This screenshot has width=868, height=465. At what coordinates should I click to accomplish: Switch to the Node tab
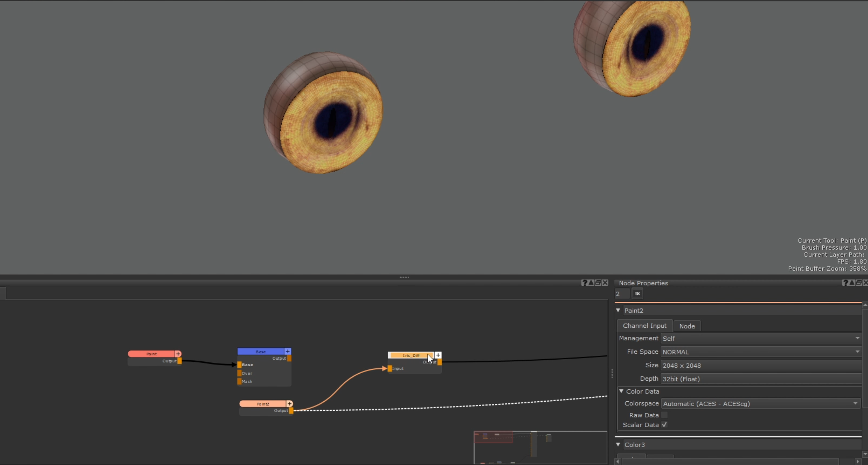[x=687, y=326]
